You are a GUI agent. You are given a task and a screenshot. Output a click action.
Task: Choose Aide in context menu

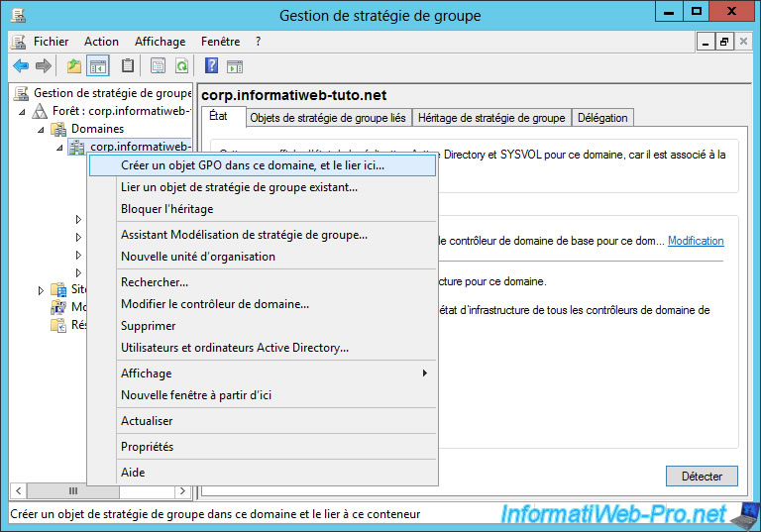click(x=263, y=473)
